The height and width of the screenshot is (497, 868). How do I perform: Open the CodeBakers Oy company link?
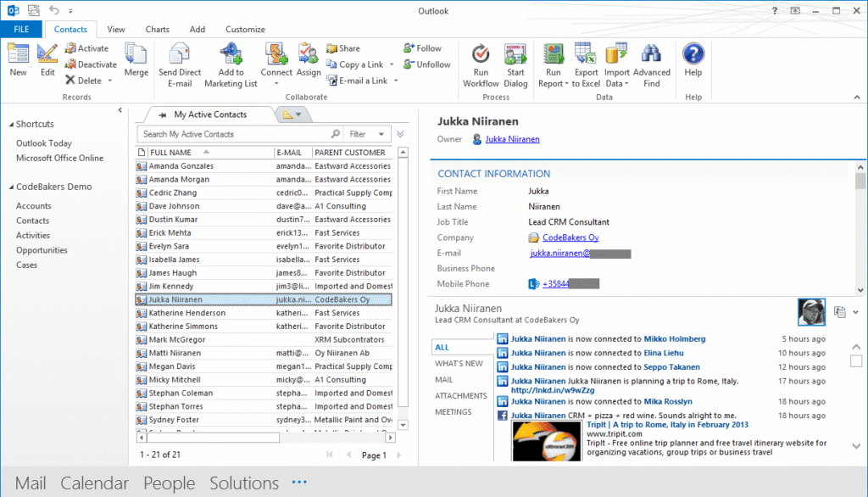[x=570, y=237]
